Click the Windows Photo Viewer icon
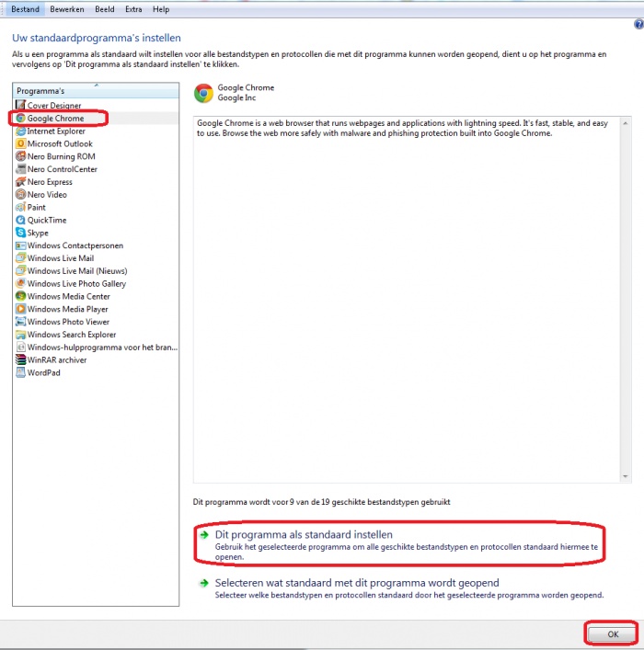This screenshot has height=650, width=644. point(20,322)
